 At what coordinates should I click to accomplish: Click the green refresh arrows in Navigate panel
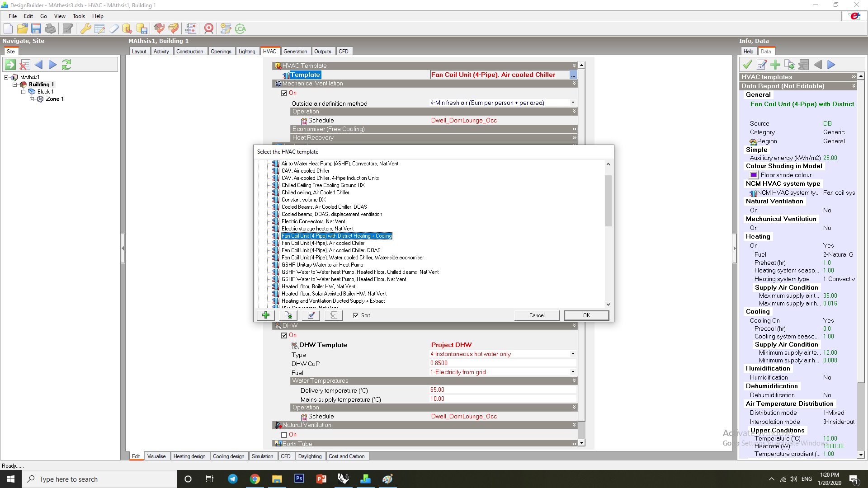[x=66, y=65]
